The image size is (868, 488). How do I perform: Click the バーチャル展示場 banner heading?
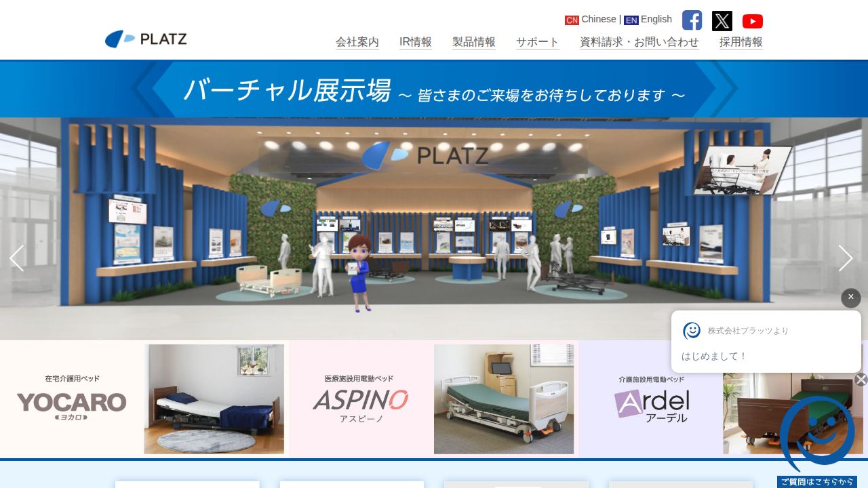coord(287,90)
